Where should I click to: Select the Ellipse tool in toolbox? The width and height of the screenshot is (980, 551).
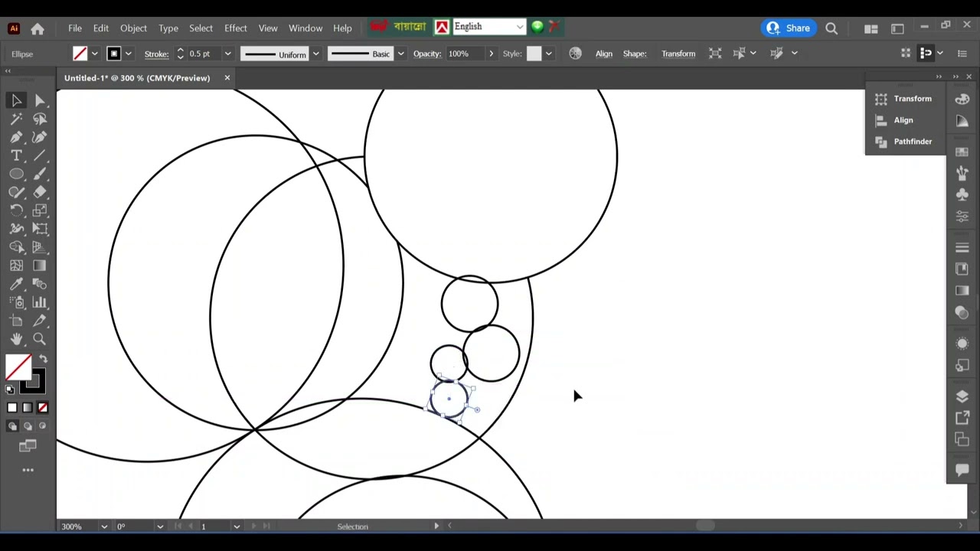click(x=16, y=174)
